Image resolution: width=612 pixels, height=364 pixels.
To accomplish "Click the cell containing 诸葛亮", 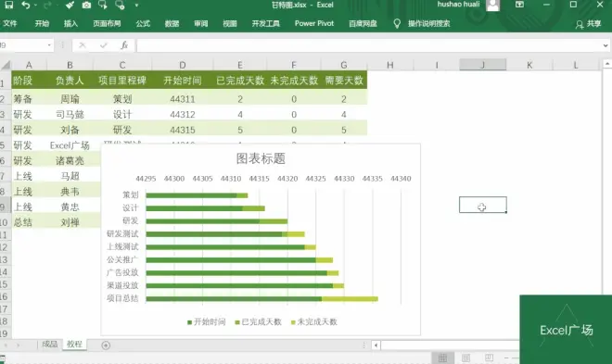I will click(x=70, y=160).
